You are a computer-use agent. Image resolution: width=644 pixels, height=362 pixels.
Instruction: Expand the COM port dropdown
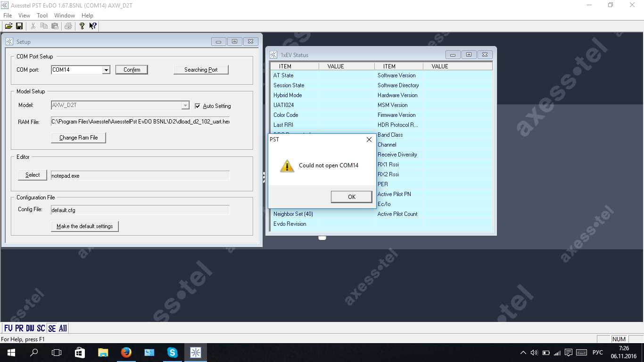pos(106,70)
